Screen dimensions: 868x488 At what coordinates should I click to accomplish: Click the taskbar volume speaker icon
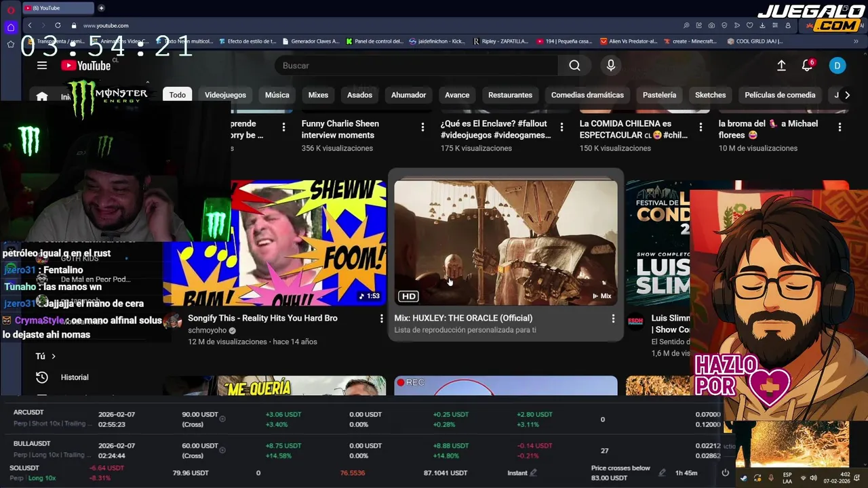[x=813, y=478]
